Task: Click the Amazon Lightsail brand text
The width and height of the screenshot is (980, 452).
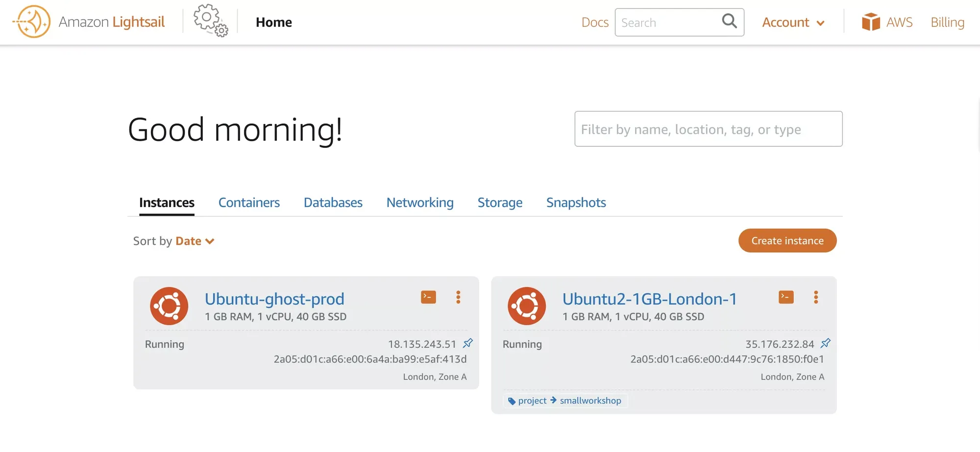Action: (112, 22)
